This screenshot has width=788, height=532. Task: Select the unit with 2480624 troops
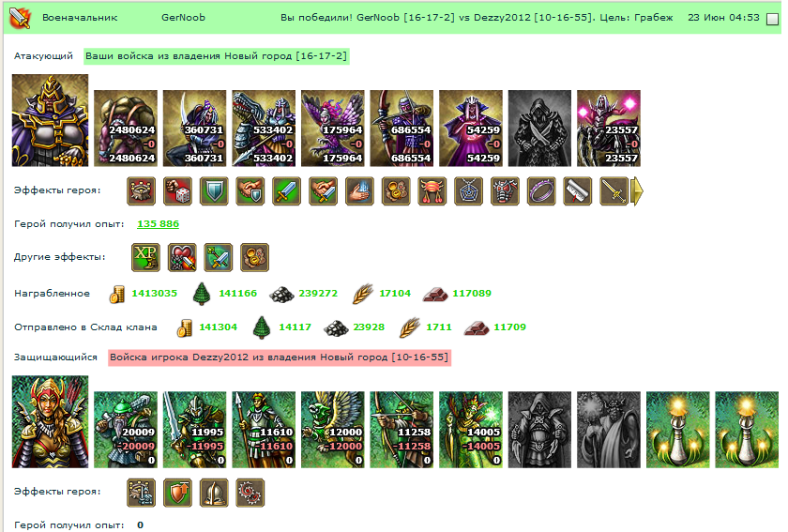pos(126,129)
